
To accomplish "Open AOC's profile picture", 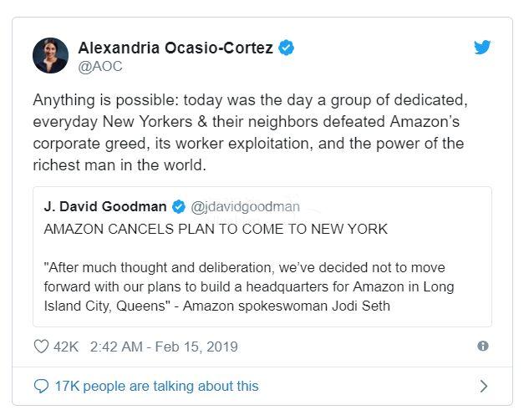I will coord(50,55).
